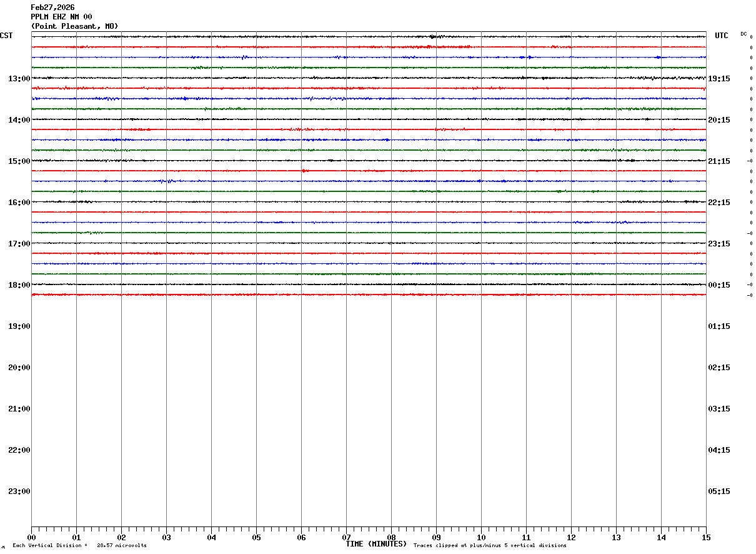
Task: Select the 21:00 CST time label
Action: (x=19, y=409)
